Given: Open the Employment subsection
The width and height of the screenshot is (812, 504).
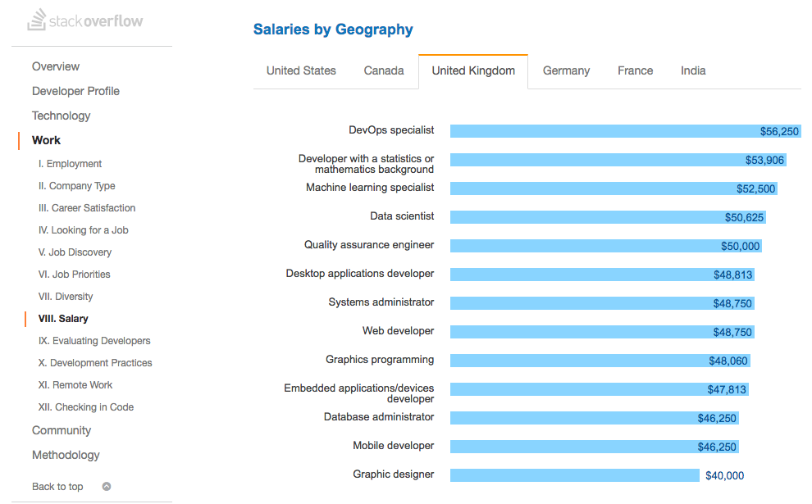Looking at the screenshot, I should tap(70, 164).
